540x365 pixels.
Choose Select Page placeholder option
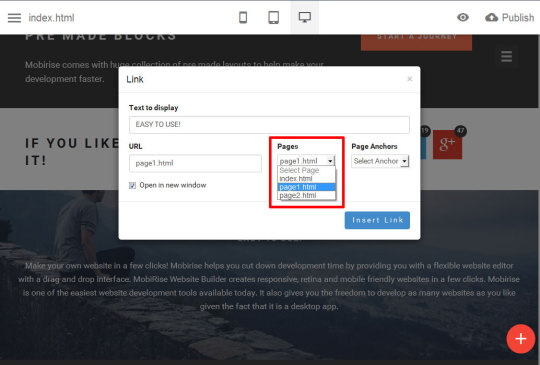pos(306,170)
